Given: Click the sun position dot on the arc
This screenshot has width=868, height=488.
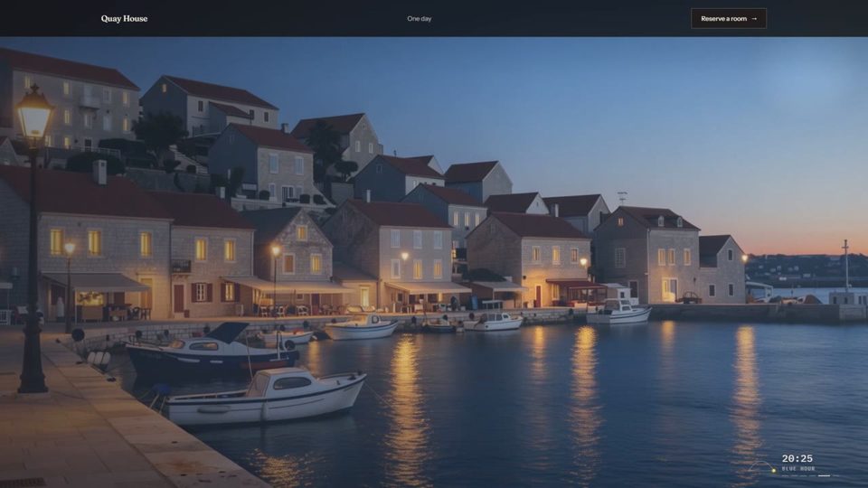Looking at the screenshot, I should [x=774, y=470].
